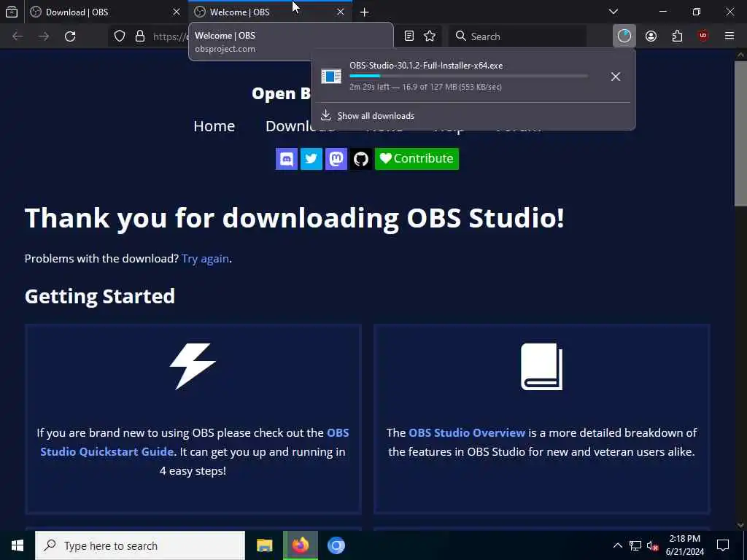Image resolution: width=747 pixels, height=560 pixels.
Task: Open OBS GitHub link
Action: 361,158
